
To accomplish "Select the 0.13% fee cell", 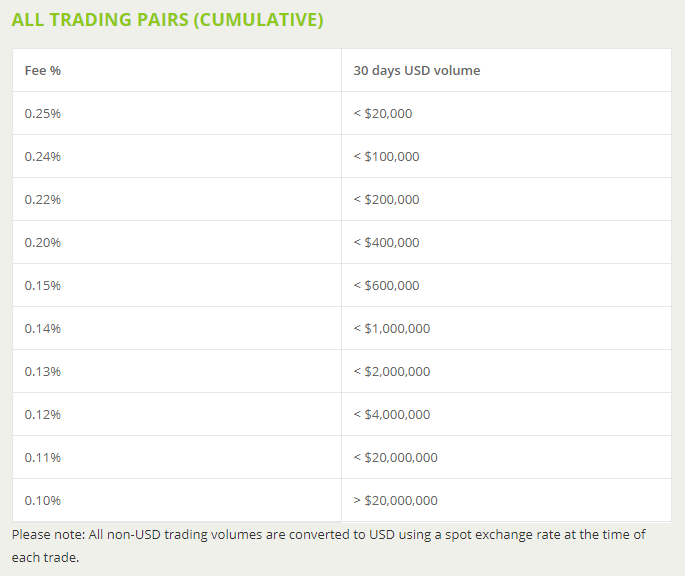I will click(43, 372).
